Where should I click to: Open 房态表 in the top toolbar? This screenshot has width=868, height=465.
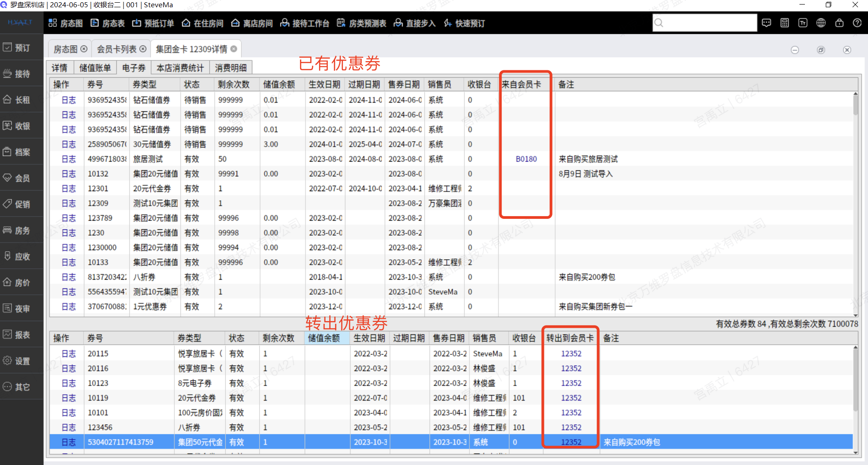point(108,23)
